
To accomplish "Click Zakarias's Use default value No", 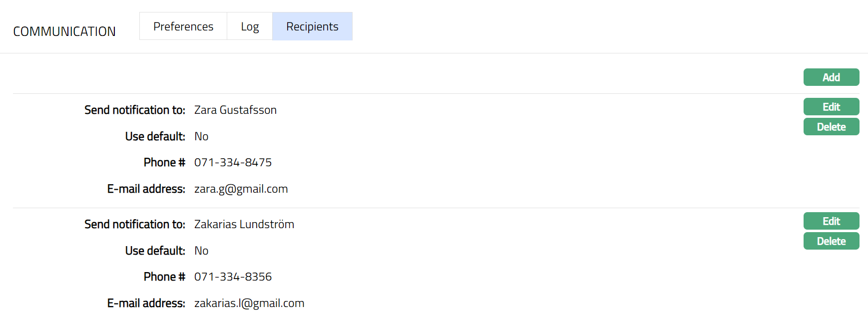I will point(201,251).
